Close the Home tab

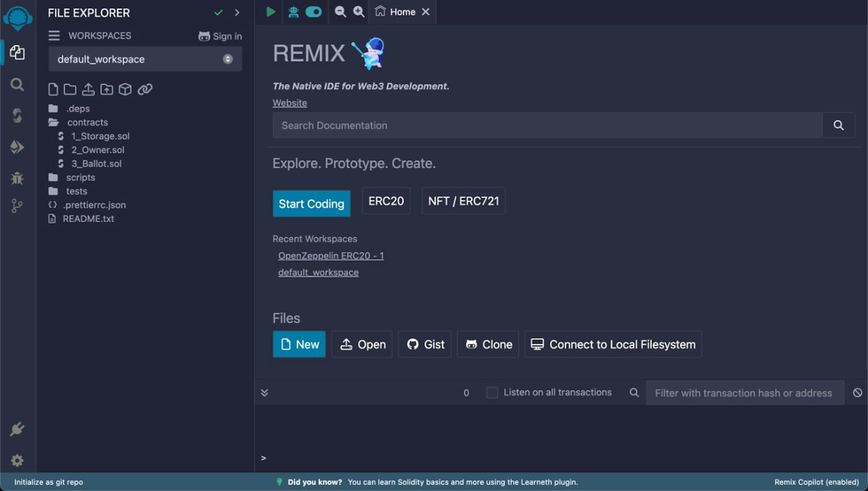point(426,12)
